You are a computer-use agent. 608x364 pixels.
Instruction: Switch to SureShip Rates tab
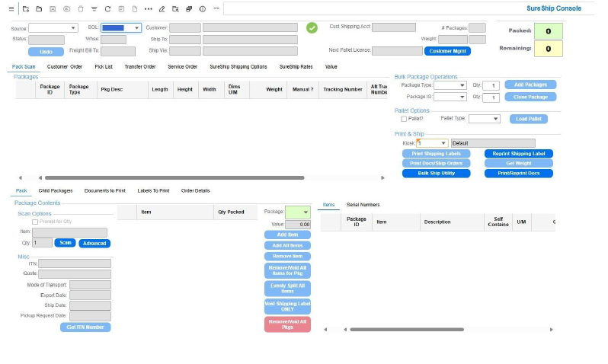point(296,66)
